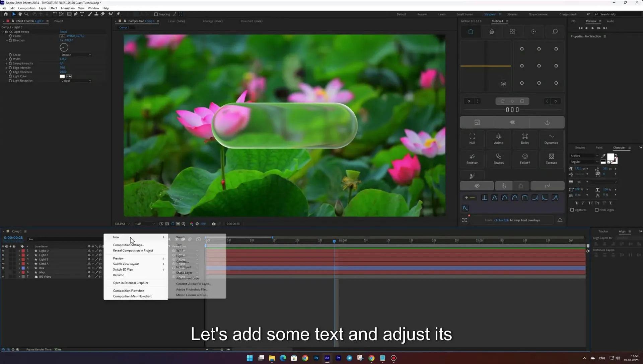643x364 pixels.
Task: Open the Dynamics tool in Motion panel
Action: (x=551, y=139)
